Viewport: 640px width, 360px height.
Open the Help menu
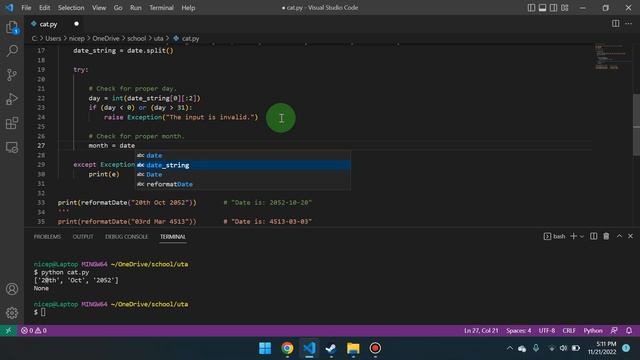pyautogui.click(x=188, y=8)
